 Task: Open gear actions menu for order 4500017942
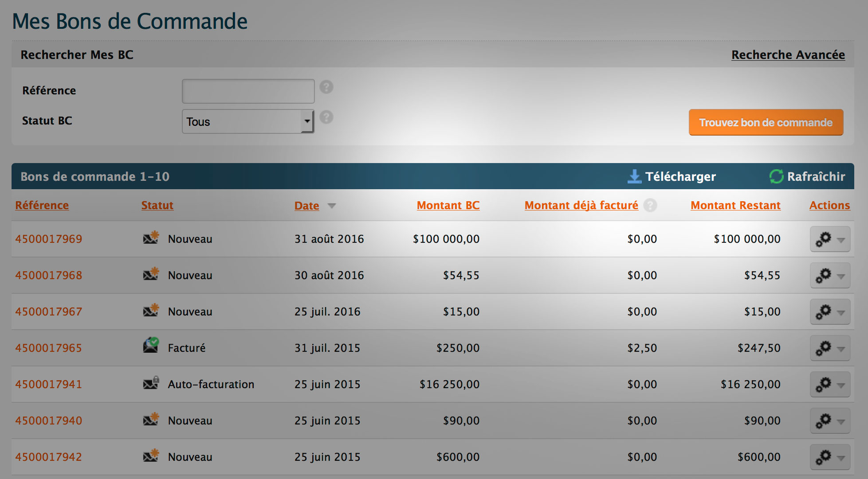[x=830, y=457]
